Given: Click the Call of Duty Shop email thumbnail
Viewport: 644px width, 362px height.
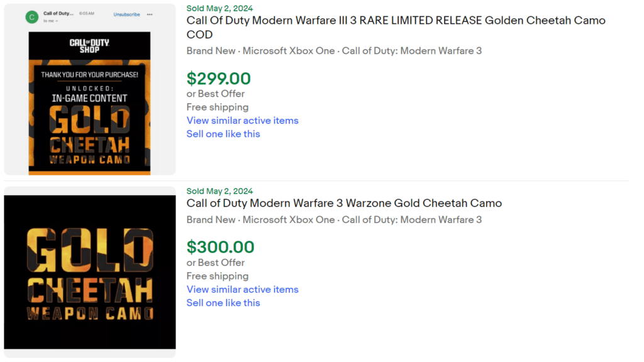Looking at the screenshot, I should pyautogui.click(x=89, y=102).
